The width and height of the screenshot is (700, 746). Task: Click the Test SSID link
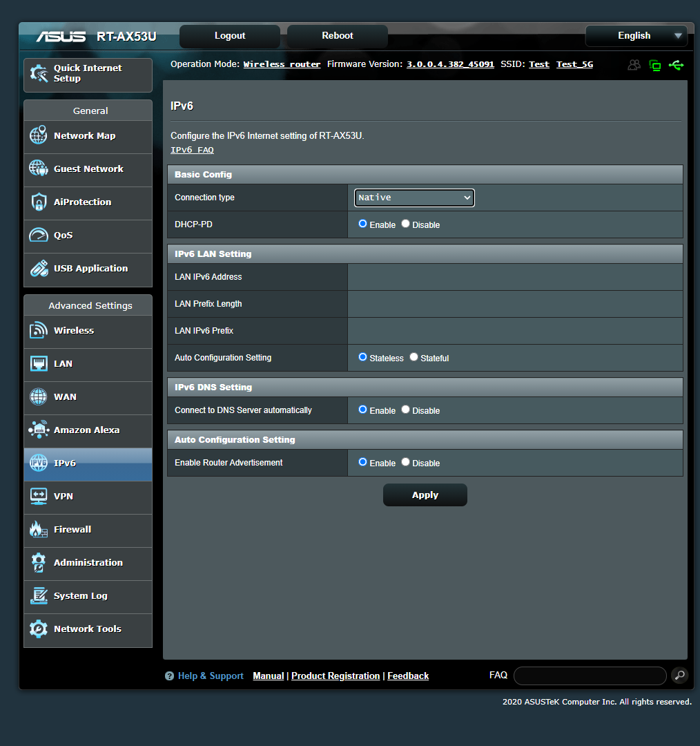(x=538, y=64)
